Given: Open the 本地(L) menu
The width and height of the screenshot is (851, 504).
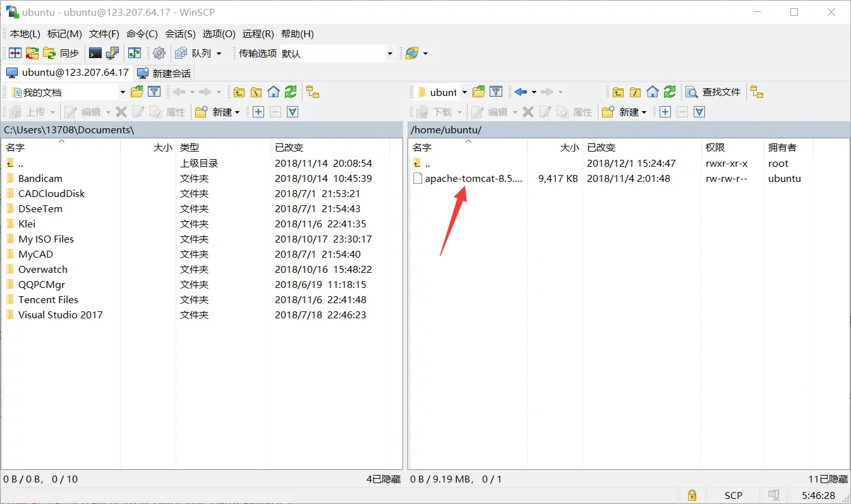Looking at the screenshot, I should [25, 34].
